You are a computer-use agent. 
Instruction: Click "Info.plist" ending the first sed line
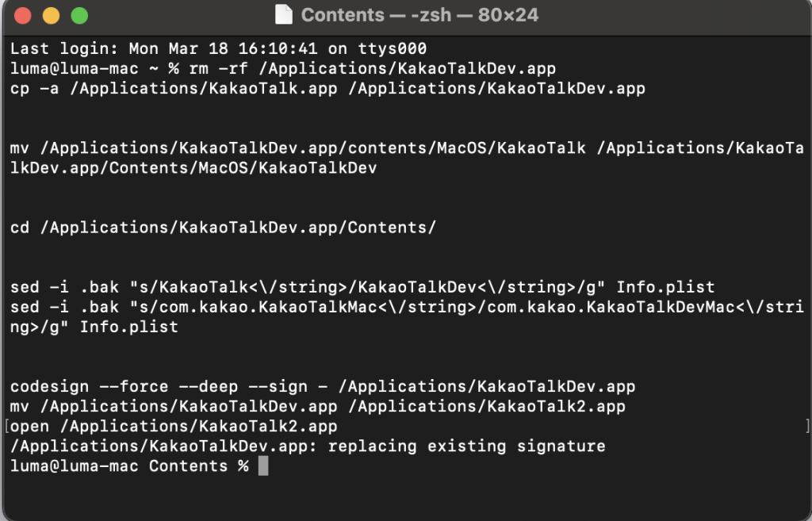tap(665, 287)
